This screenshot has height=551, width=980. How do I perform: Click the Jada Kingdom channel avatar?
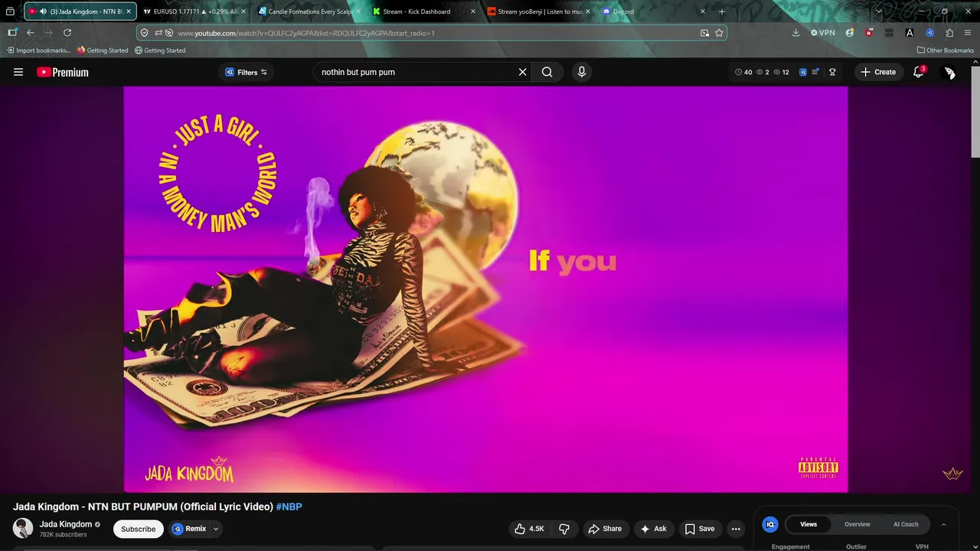[23, 528]
